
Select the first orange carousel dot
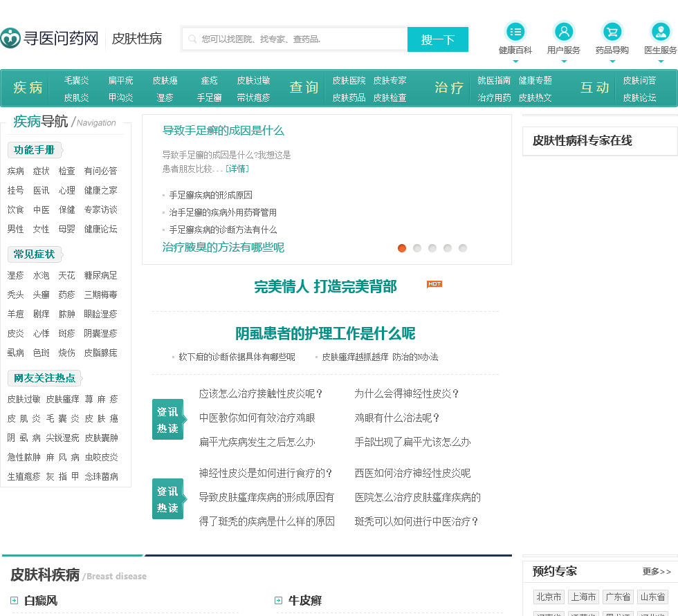pos(402,248)
